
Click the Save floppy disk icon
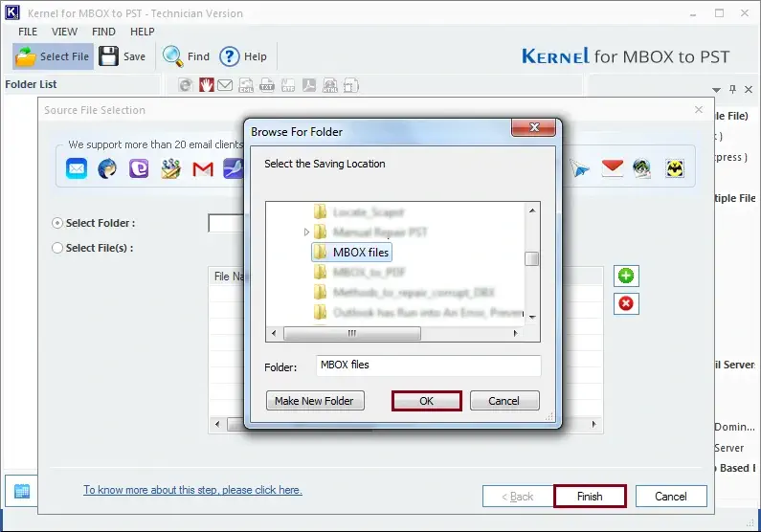(109, 56)
